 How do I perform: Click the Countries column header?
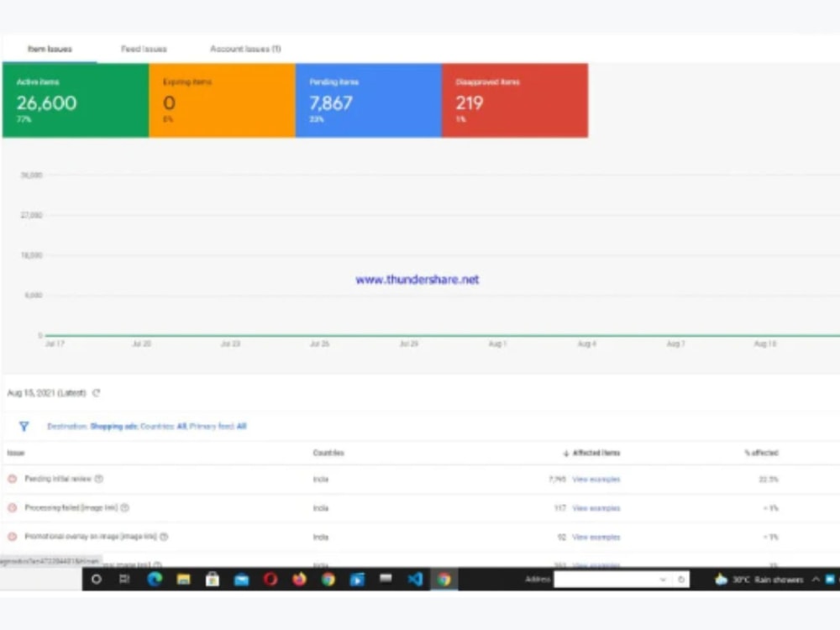coord(328,453)
